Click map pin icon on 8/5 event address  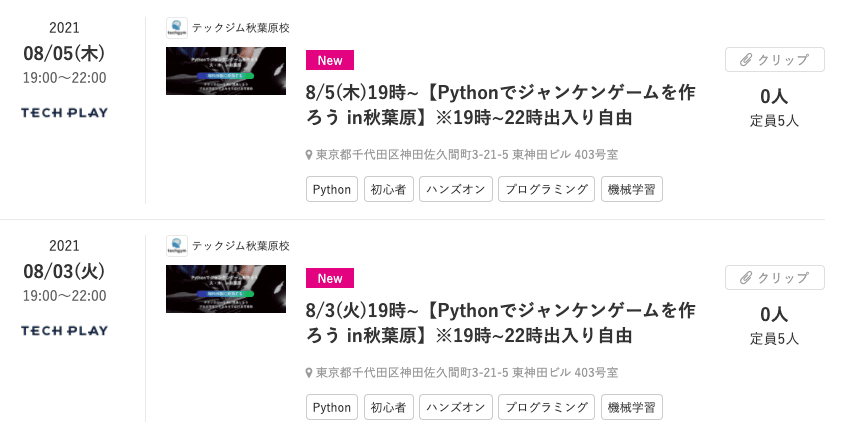point(309,155)
